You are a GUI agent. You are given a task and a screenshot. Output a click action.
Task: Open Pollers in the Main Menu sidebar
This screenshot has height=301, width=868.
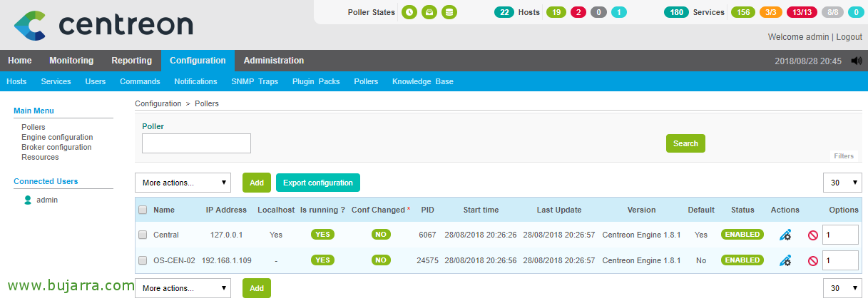pos(34,127)
